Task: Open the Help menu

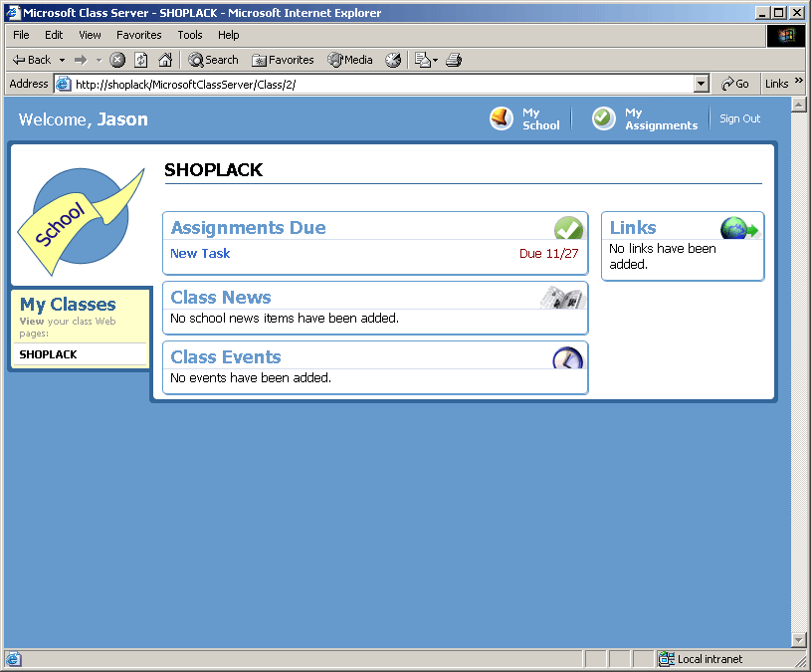Action: [228, 35]
